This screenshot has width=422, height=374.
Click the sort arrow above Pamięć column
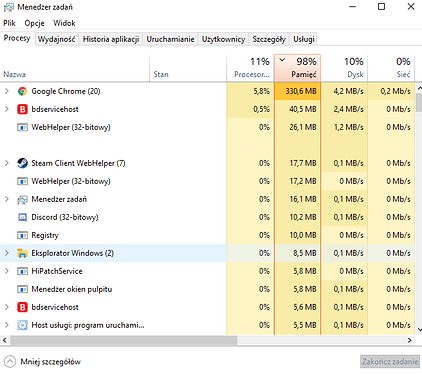(x=282, y=60)
